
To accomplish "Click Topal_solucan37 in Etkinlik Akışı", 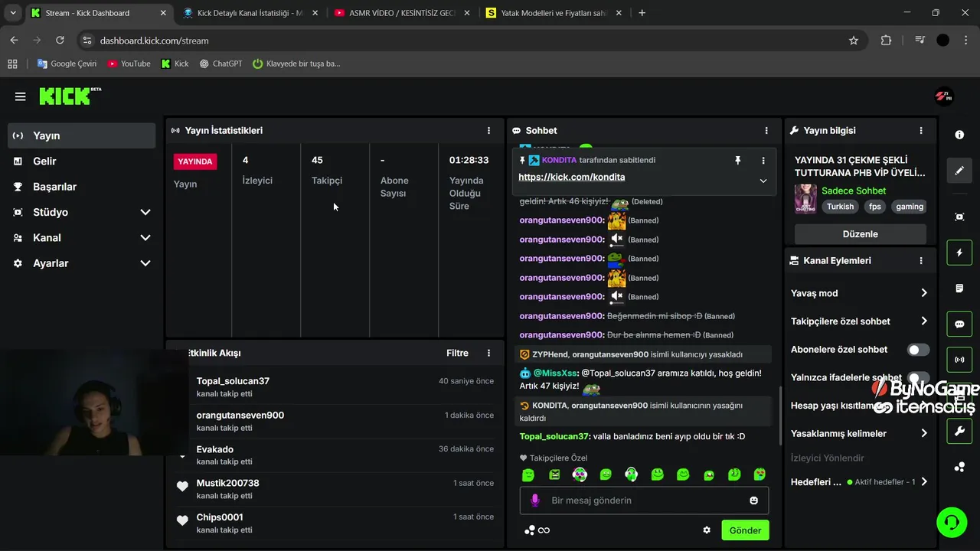I will point(233,381).
